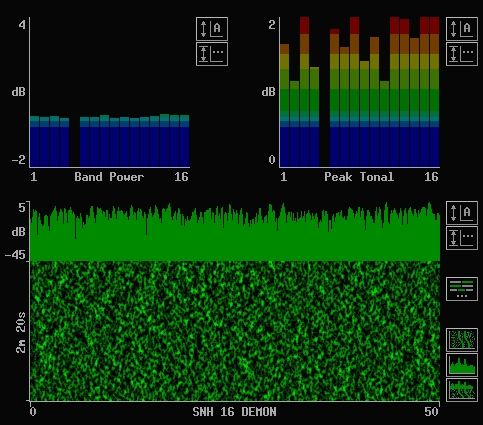Click the 2m 20s time axis label

21,332
